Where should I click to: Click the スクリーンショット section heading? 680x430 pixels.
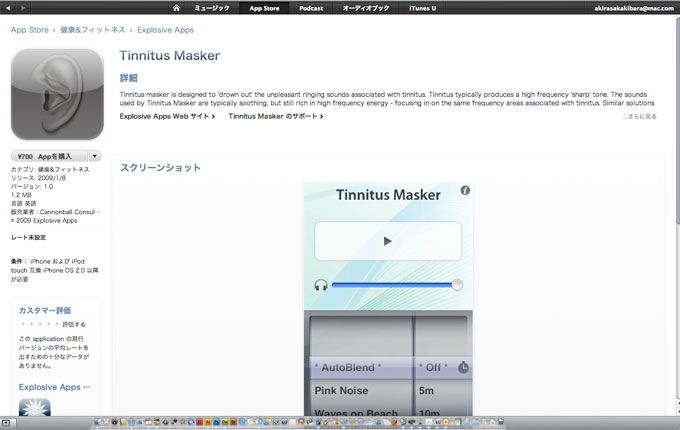160,168
